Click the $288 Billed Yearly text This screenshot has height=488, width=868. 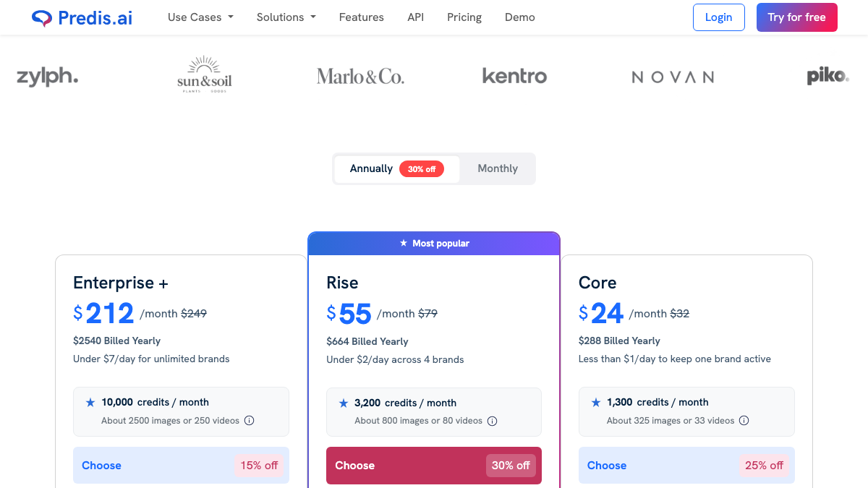click(x=619, y=341)
